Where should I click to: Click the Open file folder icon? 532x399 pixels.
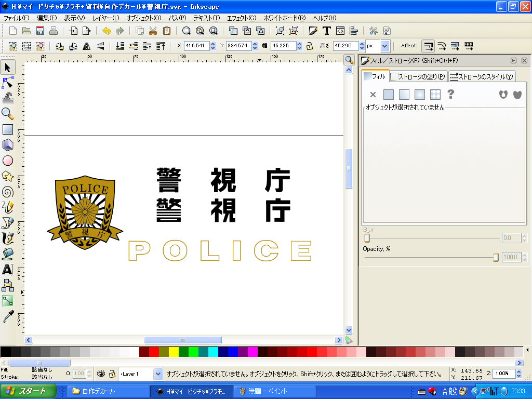pyautogui.click(x=26, y=31)
